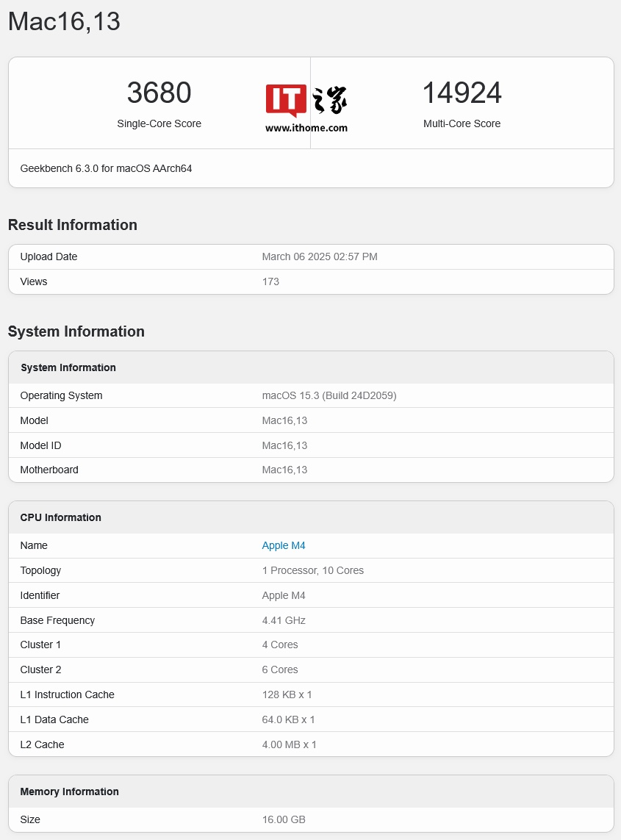Image resolution: width=621 pixels, height=840 pixels.
Task: Select the Model ID row value Mac16,13
Action: pos(284,445)
